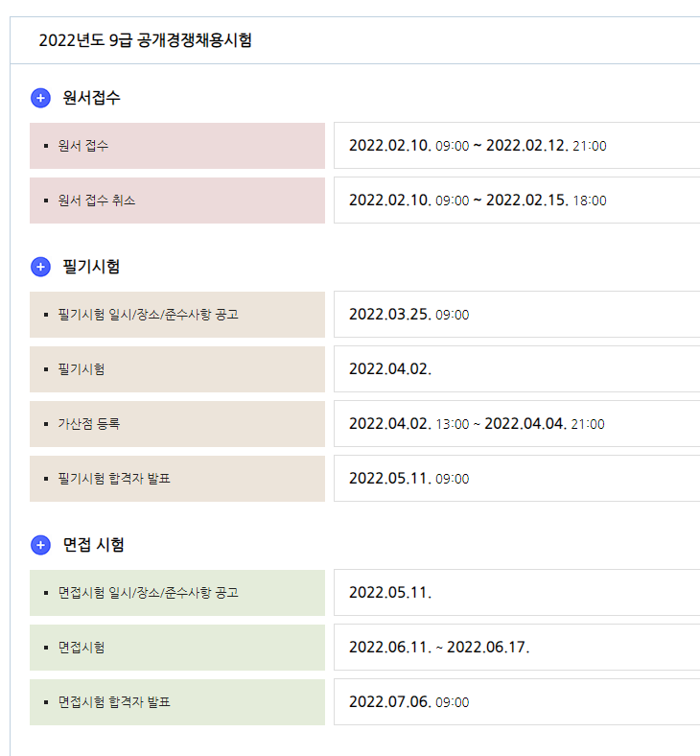Screen dimensions: 700x756
Task: Select the 2022년도 9급 공개경쟁채용시험 title
Action: click(146, 40)
